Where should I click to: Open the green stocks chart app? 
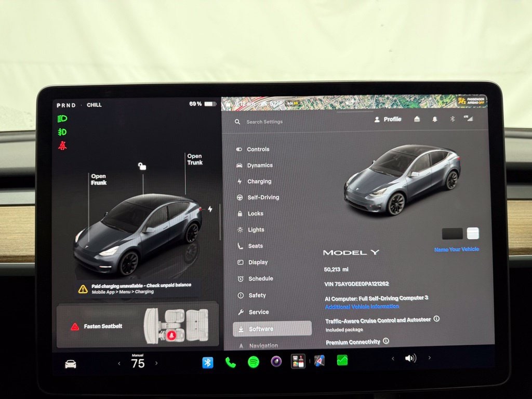[342, 360]
